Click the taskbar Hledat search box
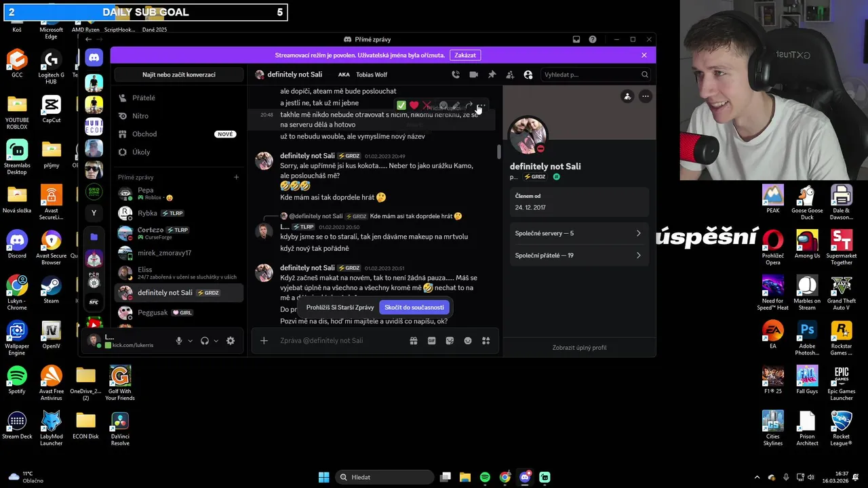868x488 pixels. [385, 477]
